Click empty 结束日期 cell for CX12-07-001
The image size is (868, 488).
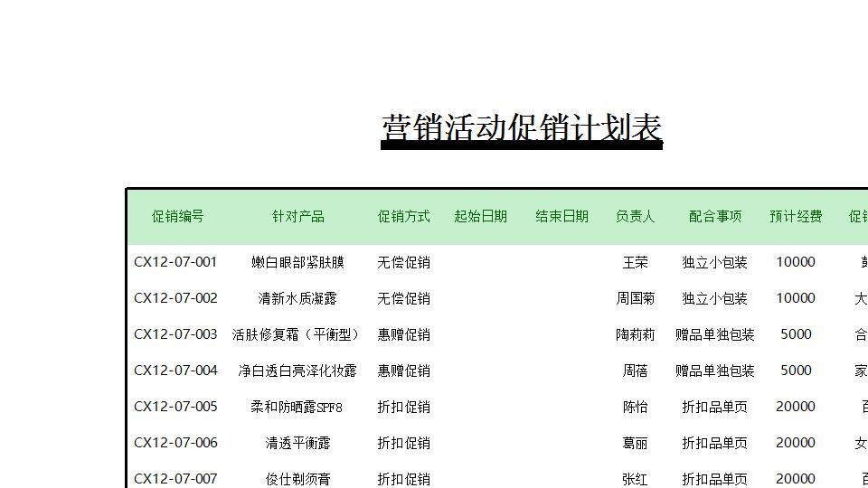point(561,262)
